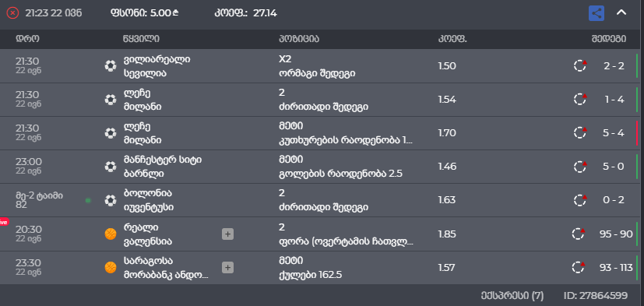
Task: Expand სარაგოსა match plus button
Action: 227,268
